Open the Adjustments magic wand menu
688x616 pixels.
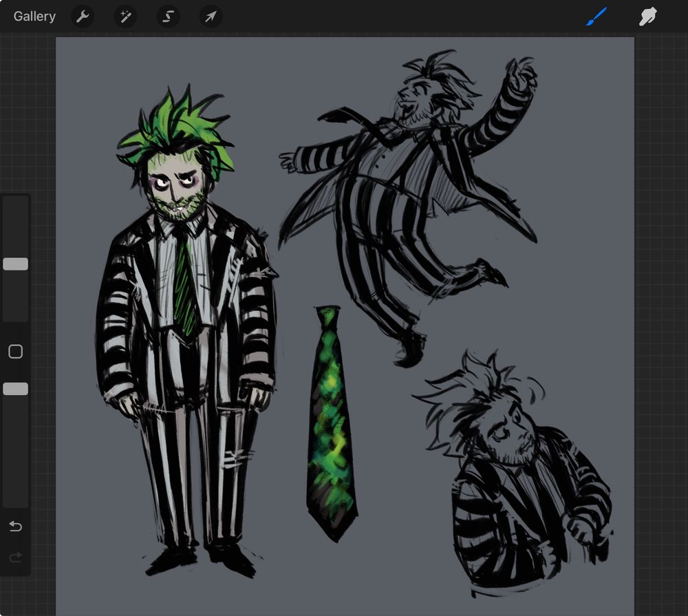[x=125, y=17]
